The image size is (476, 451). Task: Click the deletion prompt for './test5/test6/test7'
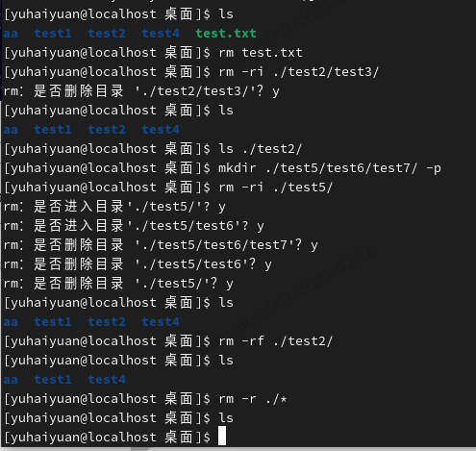point(161,245)
